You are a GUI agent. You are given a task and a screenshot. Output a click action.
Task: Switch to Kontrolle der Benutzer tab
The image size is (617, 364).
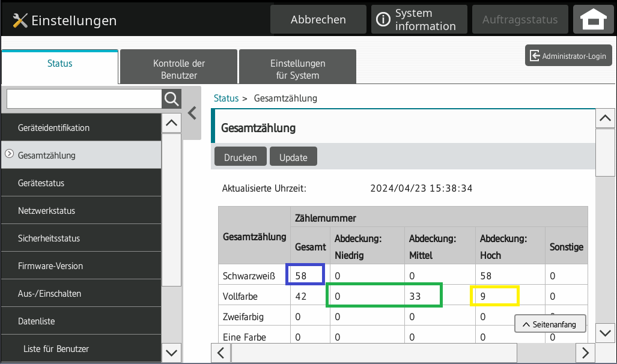pyautogui.click(x=178, y=69)
